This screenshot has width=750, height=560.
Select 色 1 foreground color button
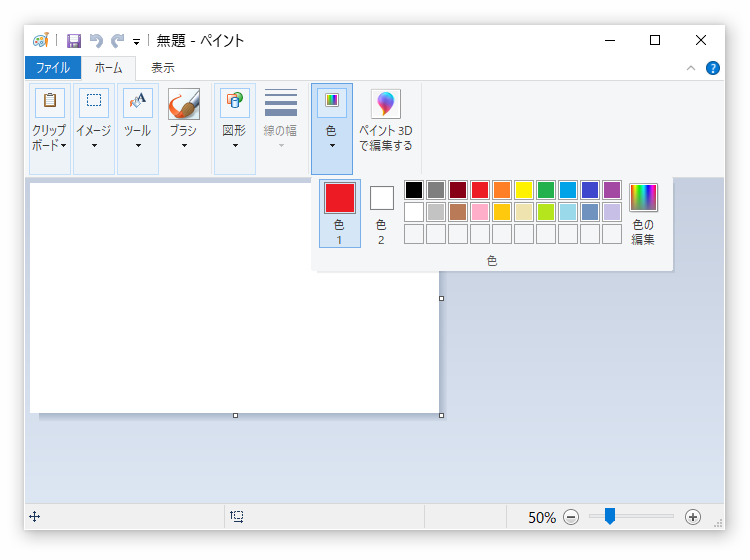click(340, 214)
